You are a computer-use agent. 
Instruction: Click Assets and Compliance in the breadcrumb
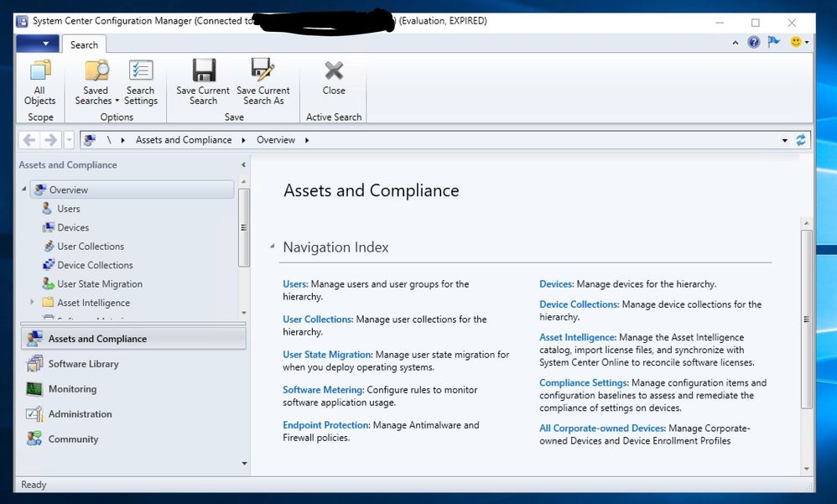click(184, 140)
